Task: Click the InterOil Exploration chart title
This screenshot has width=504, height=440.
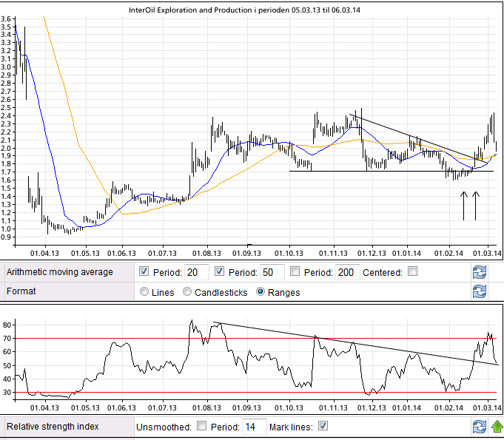Action: point(250,10)
